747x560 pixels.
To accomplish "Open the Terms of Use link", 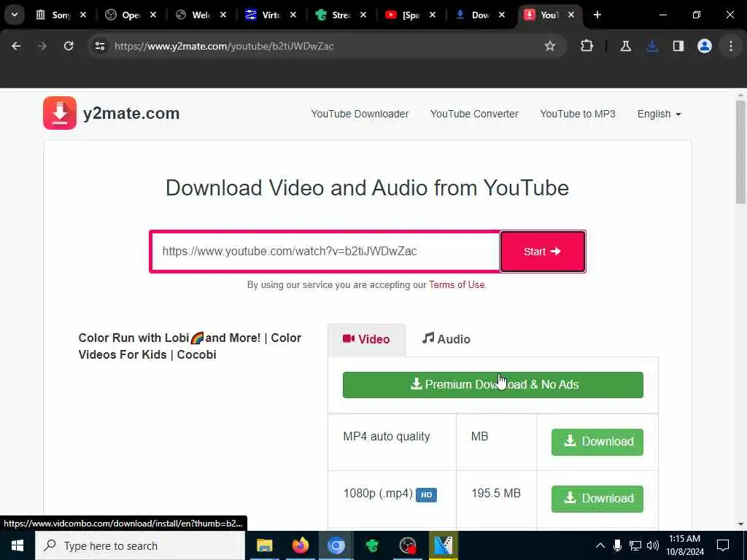I will coord(457,285).
